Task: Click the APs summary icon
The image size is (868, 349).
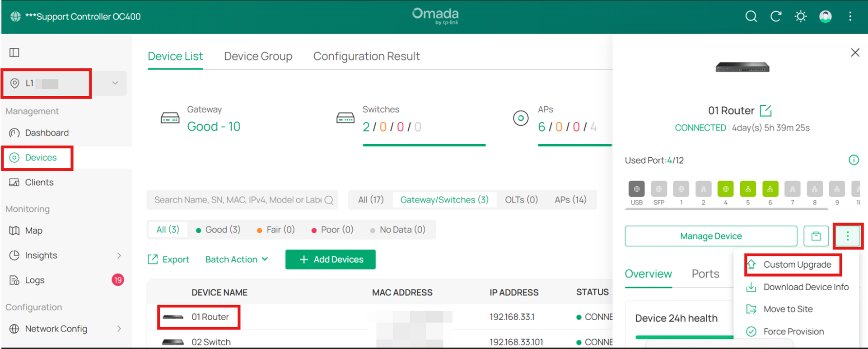Action: tap(521, 118)
